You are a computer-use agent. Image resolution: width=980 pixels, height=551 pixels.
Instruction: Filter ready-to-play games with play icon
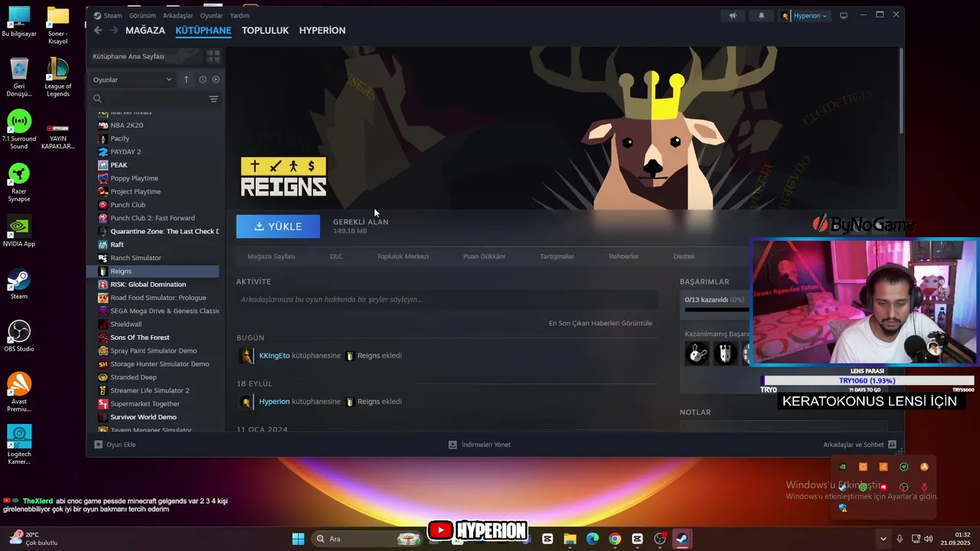[x=216, y=80]
